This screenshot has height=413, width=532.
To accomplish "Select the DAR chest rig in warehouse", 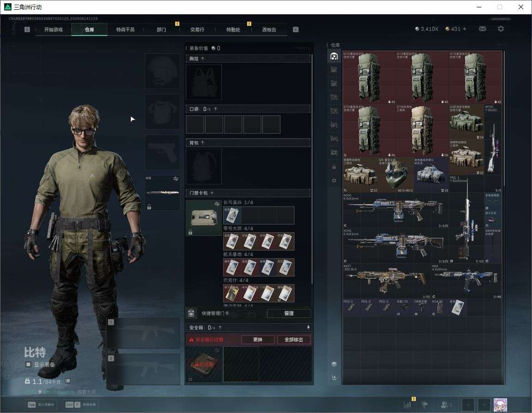I will pyautogui.click(x=466, y=122).
